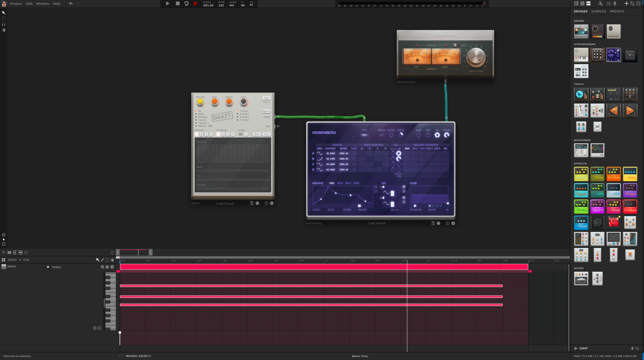Image resolution: width=644 pixels, height=360 pixels.
Task: Select the marquee selection tool in left toolbar
Action: tap(4, 18)
